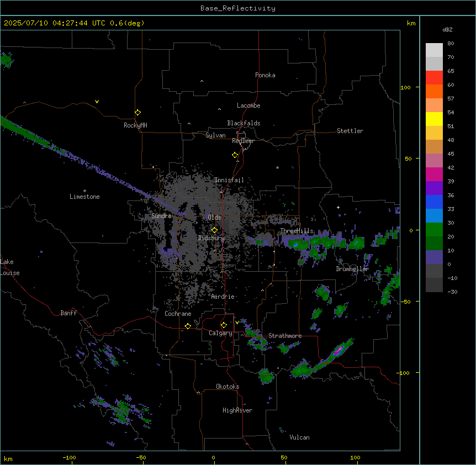Click the magenta-core storm cell southeast of Strathmore

coord(339,351)
